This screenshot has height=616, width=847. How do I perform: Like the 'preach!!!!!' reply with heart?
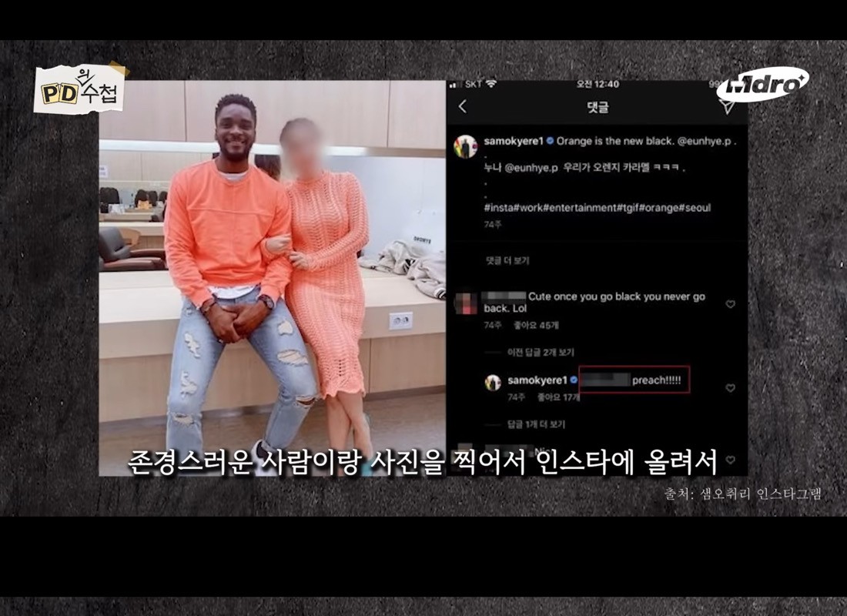pos(730,388)
